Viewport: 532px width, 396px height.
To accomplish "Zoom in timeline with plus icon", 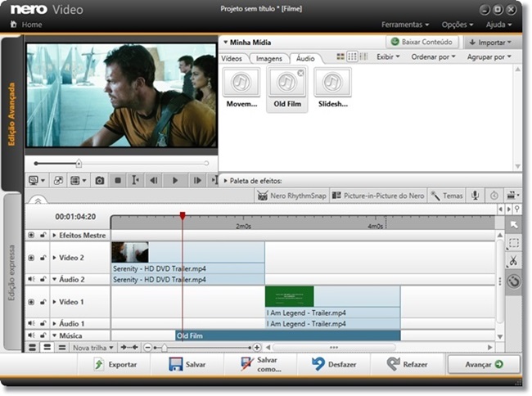I will coord(257,348).
